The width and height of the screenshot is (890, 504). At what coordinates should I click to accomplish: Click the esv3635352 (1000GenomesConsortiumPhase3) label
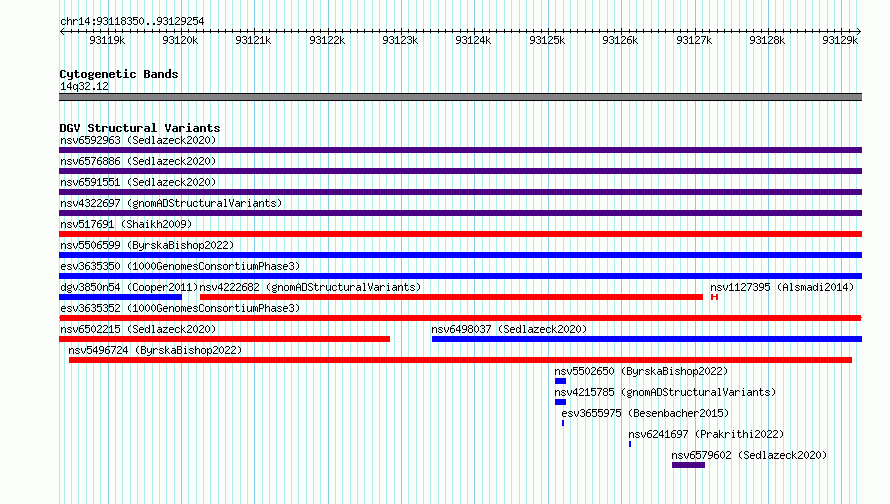(180, 308)
